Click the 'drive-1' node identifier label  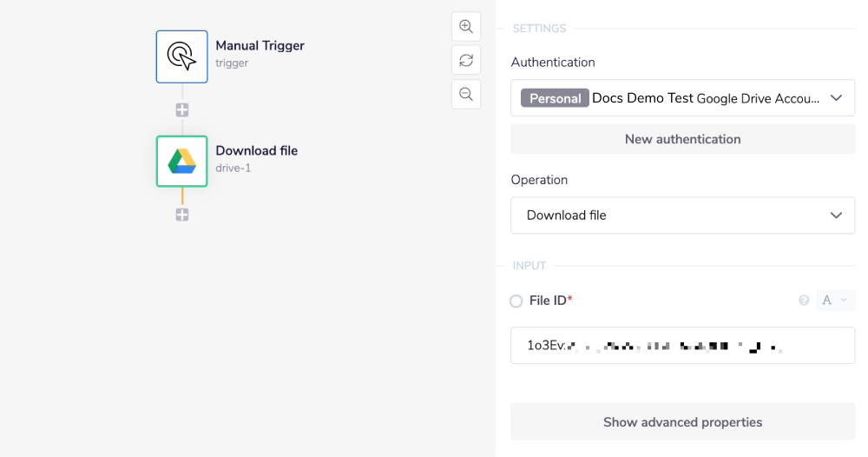pos(233,168)
